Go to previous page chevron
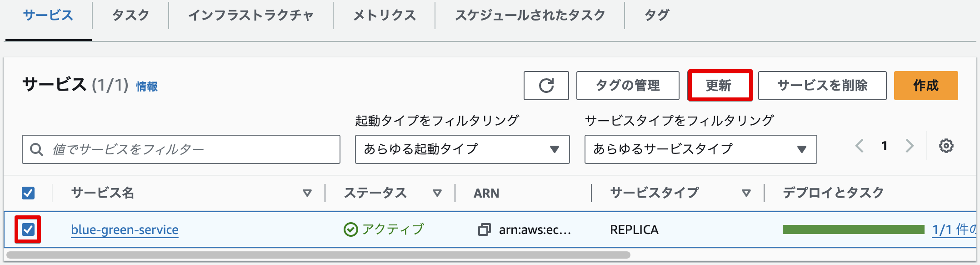 (859, 146)
